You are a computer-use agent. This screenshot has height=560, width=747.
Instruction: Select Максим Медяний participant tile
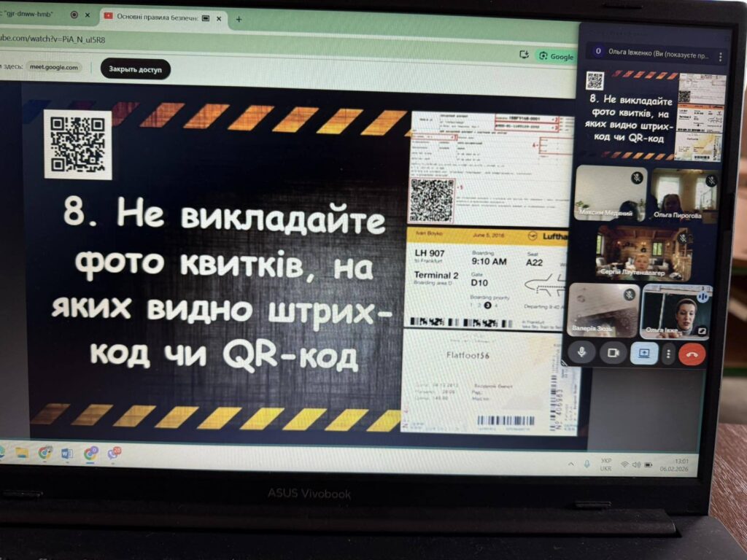click(x=611, y=193)
